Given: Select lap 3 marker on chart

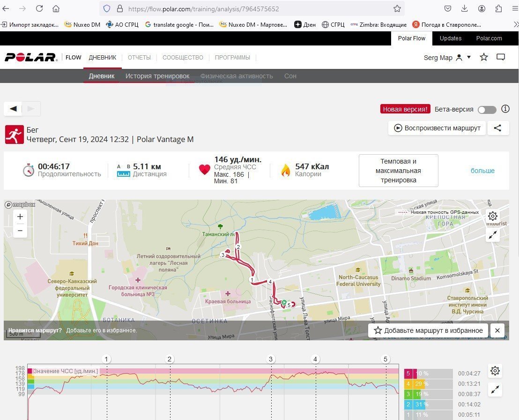Looking at the screenshot, I should coord(271,359).
